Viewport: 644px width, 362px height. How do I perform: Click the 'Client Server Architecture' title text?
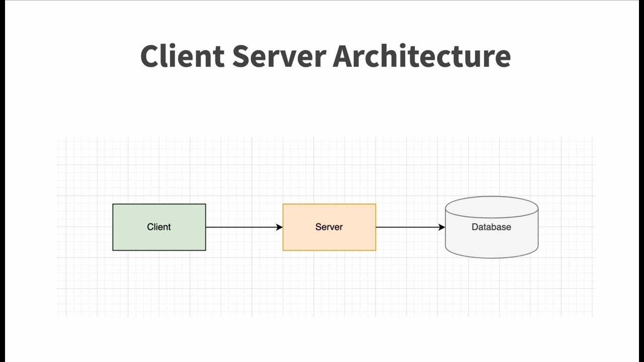coord(326,56)
